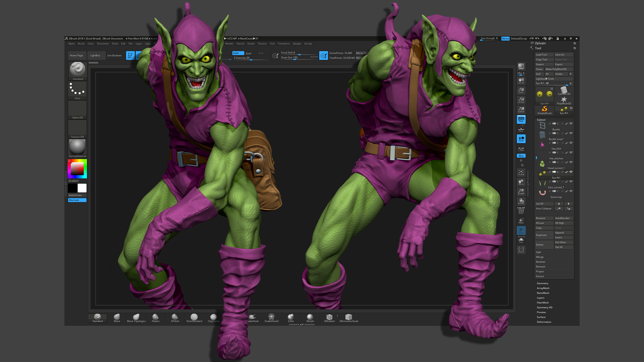Viewport: 644px width, 362px height.
Task: Toggle the Solo mode icon
Action: (521, 240)
